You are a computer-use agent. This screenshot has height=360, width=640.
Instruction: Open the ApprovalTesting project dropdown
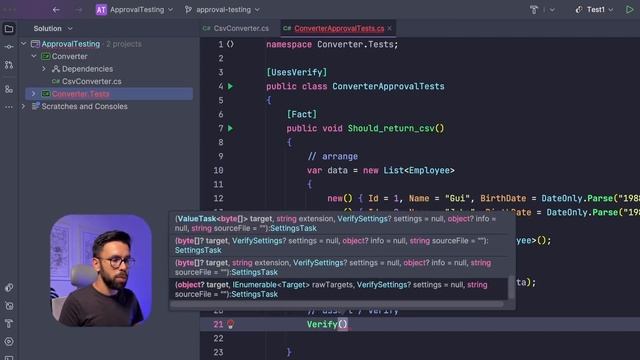click(141, 9)
